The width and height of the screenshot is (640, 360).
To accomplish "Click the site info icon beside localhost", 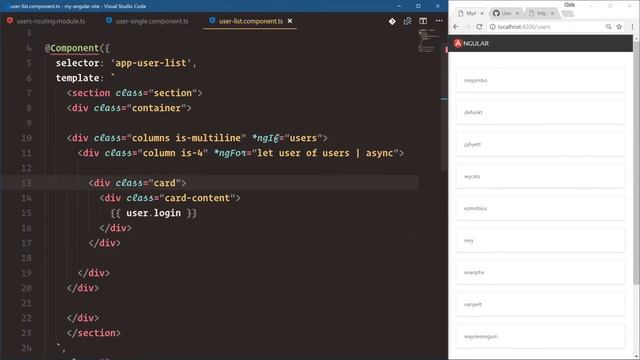I will tap(493, 27).
